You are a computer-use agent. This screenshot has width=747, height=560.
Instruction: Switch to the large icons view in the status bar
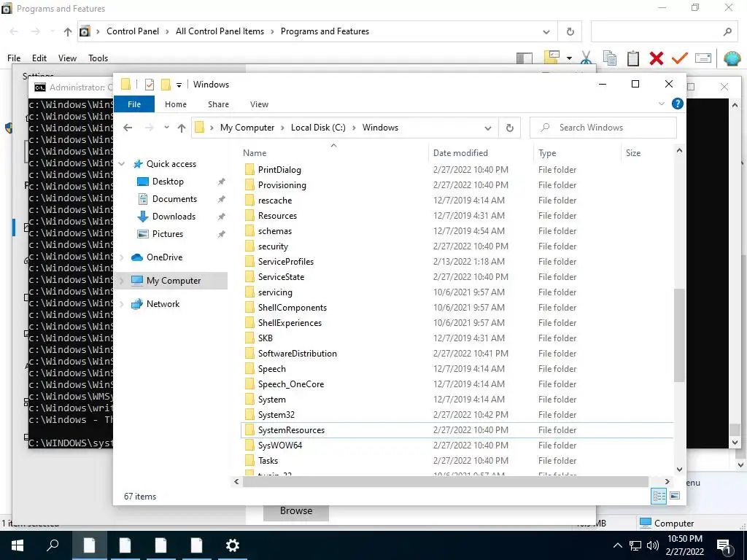click(x=675, y=496)
